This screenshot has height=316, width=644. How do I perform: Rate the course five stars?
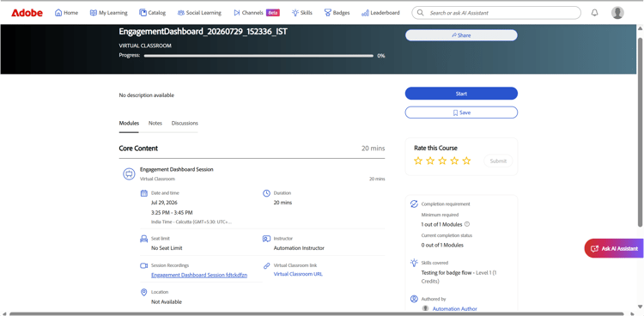pyautogui.click(x=466, y=161)
